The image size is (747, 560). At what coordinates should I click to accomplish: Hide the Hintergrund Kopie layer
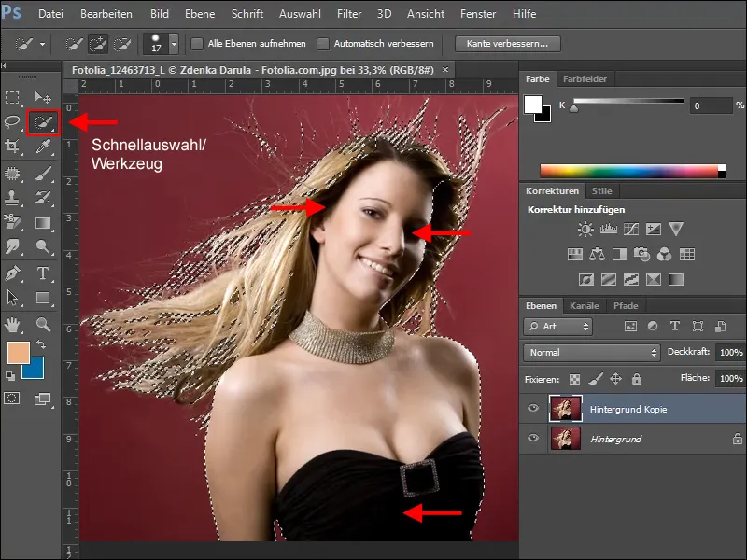pyautogui.click(x=533, y=408)
